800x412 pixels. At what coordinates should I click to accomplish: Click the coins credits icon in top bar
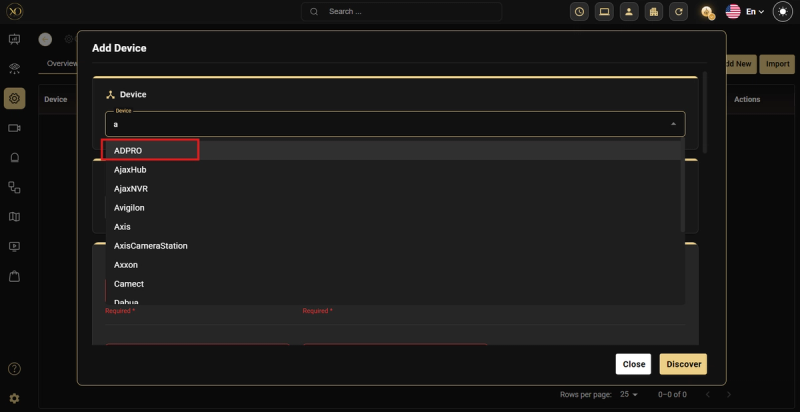tap(707, 12)
